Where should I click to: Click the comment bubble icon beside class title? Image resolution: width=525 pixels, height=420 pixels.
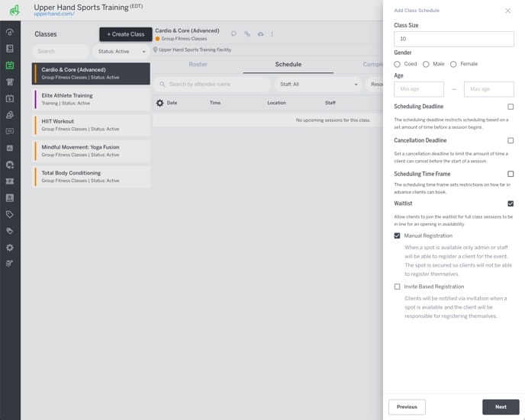[x=234, y=34]
